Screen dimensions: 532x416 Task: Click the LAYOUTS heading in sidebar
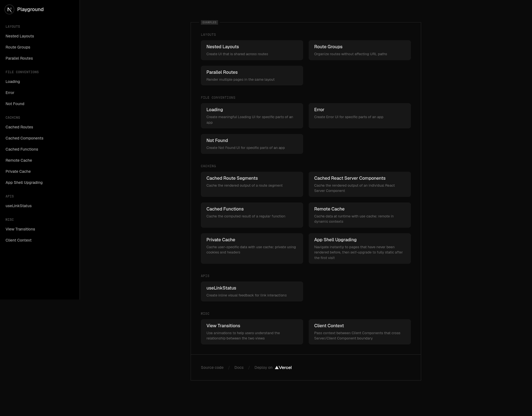(x=13, y=27)
